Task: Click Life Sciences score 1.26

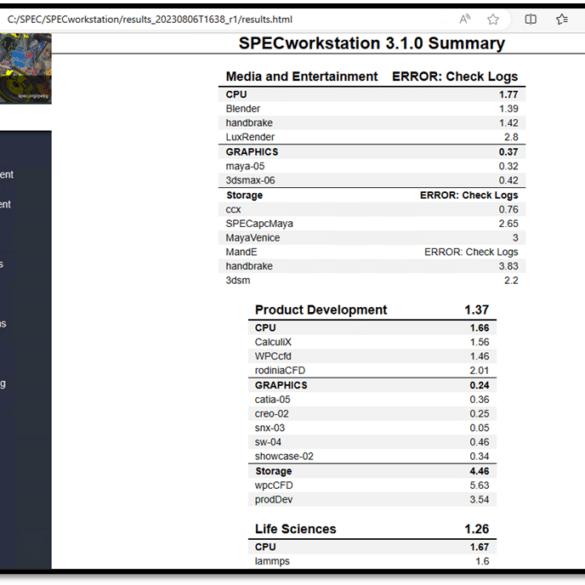Action: [476, 529]
